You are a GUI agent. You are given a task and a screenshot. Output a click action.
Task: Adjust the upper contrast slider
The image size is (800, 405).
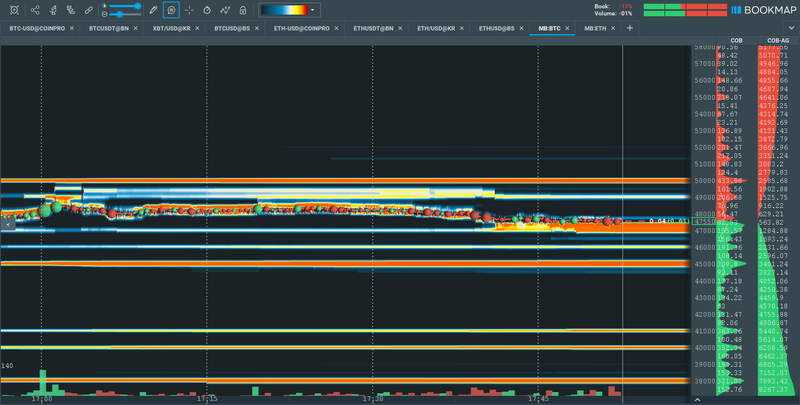pyautogui.click(x=125, y=6)
